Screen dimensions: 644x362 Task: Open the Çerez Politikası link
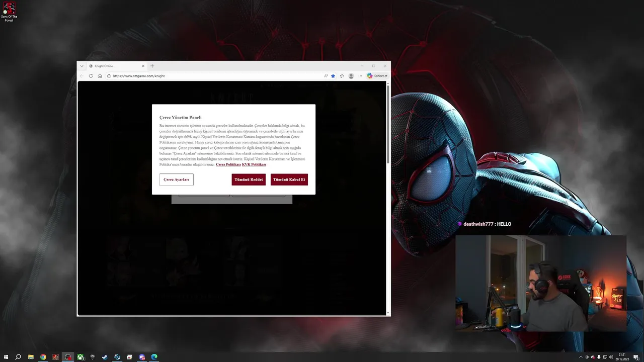(x=228, y=164)
